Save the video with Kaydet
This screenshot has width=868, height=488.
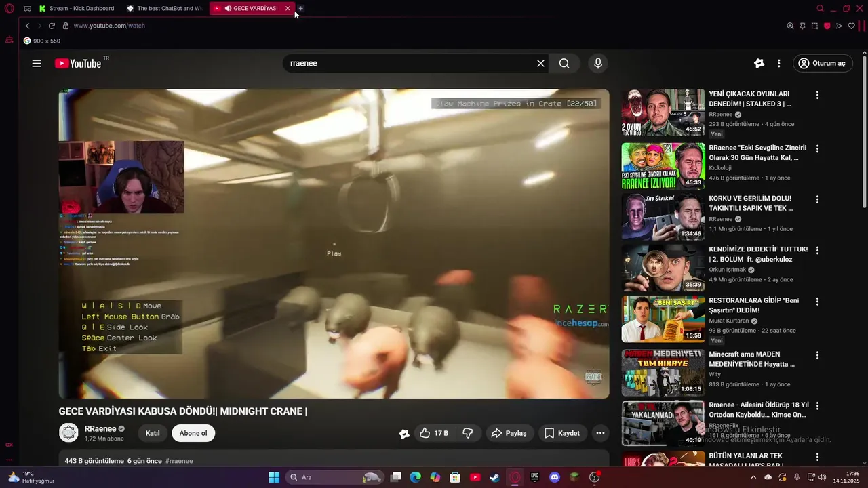click(x=562, y=433)
